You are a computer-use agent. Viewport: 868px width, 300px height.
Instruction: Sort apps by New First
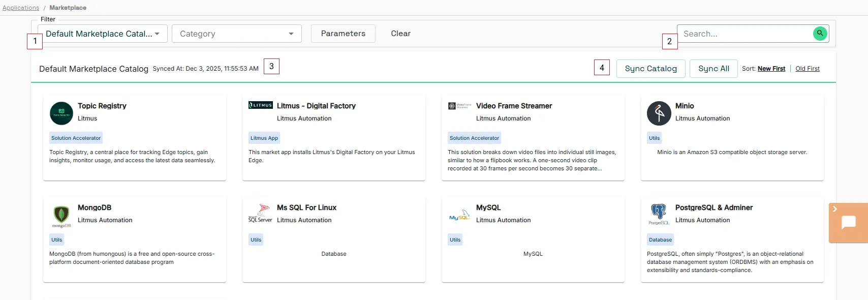771,69
